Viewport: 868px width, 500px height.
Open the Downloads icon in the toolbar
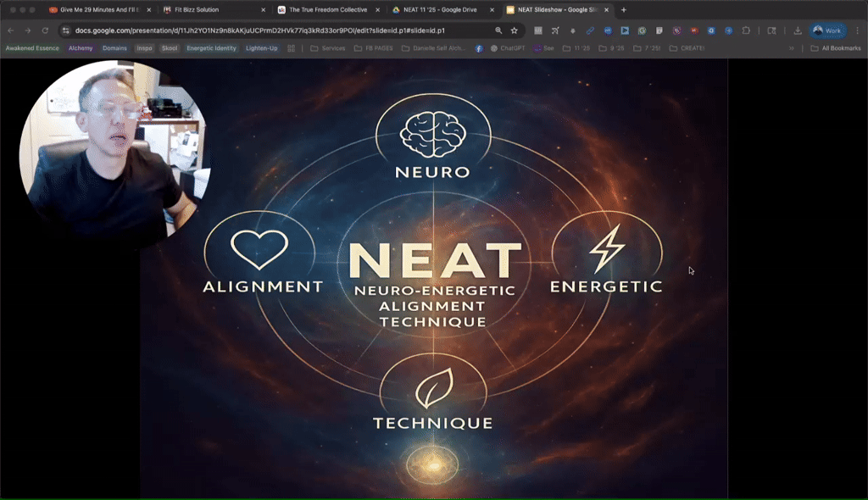[x=798, y=31]
